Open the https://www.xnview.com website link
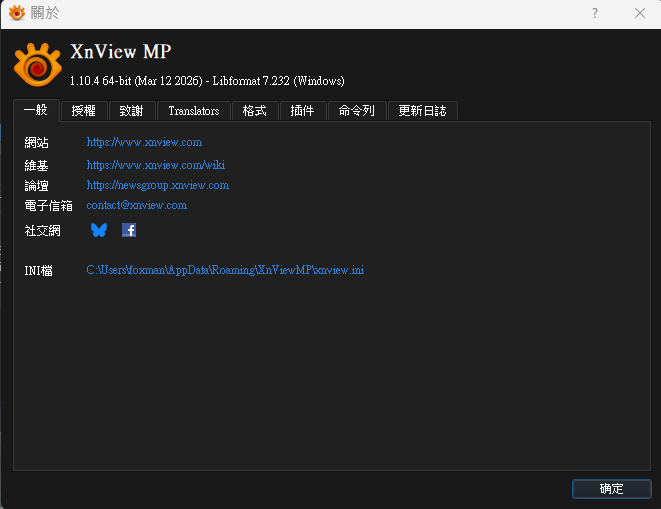The height and width of the screenshot is (509, 661). pos(144,142)
